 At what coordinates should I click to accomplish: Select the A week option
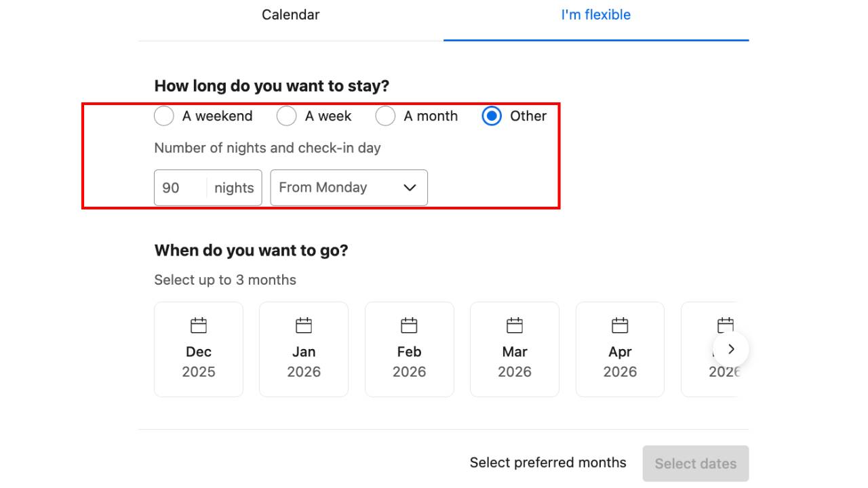click(x=286, y=116)
